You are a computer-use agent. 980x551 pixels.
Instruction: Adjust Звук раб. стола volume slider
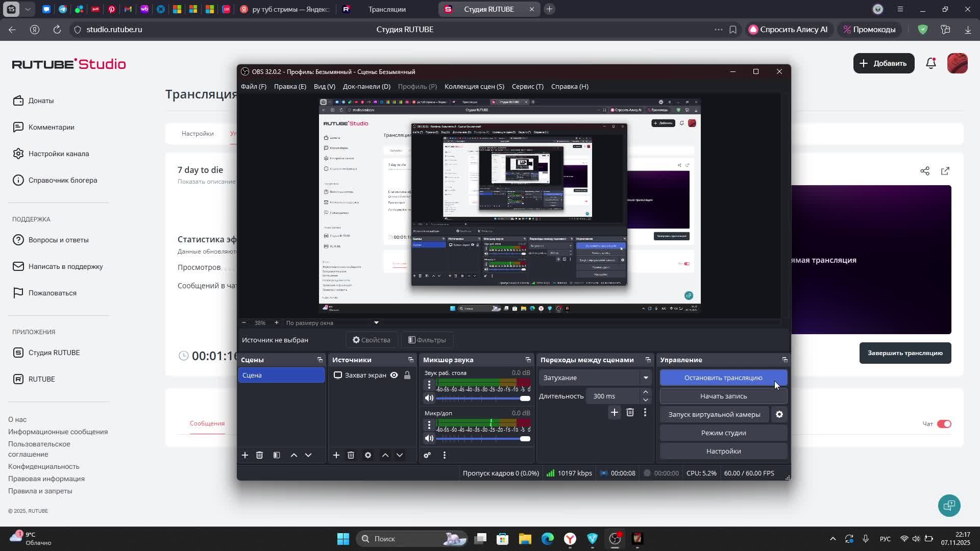[x=483, y=398]
